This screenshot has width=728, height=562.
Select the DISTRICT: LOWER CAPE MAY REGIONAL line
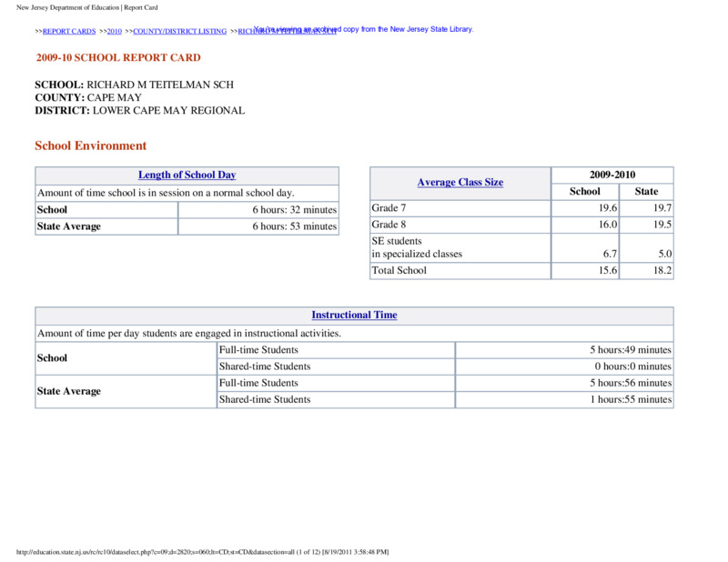point(140,111)
